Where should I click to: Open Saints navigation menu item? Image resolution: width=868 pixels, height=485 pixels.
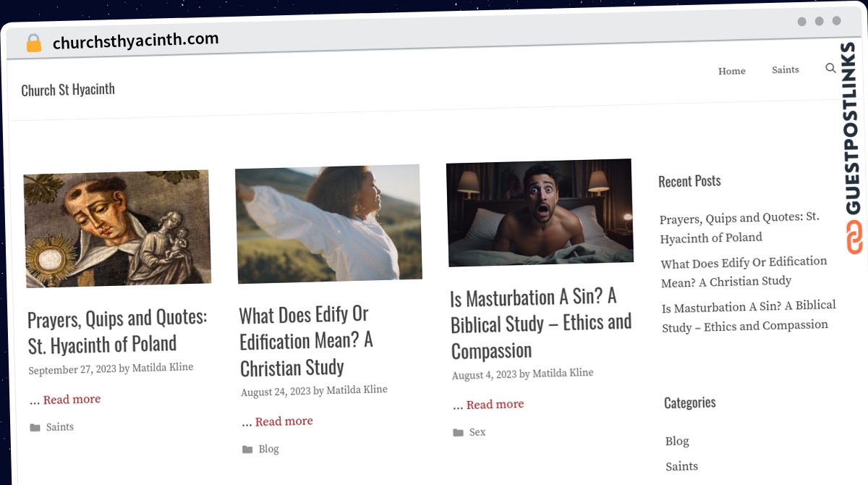(786, 69)
